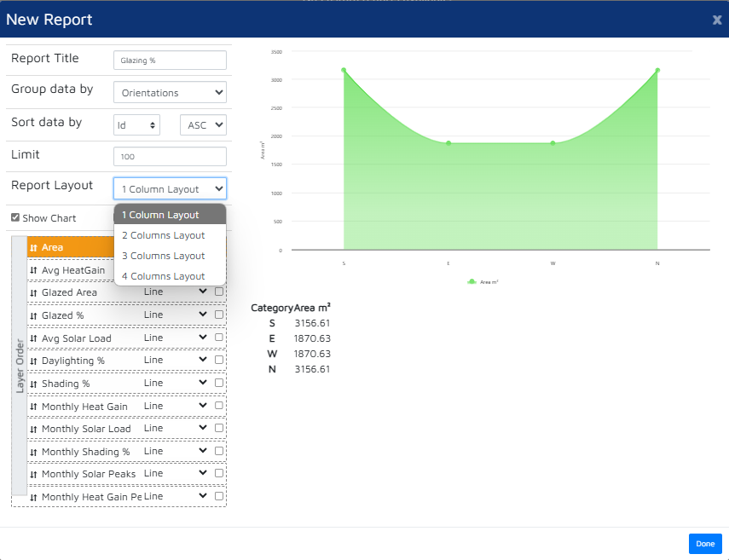
Task: Open the ASC sort direction dropdown
Action: click(203, 125)
